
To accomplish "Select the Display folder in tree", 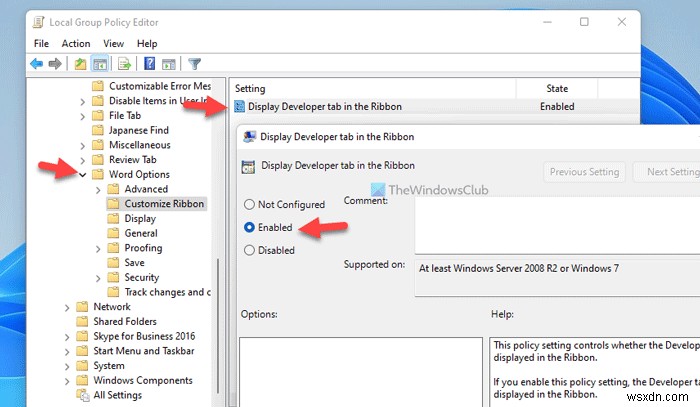I will click(x=140, y=219).
